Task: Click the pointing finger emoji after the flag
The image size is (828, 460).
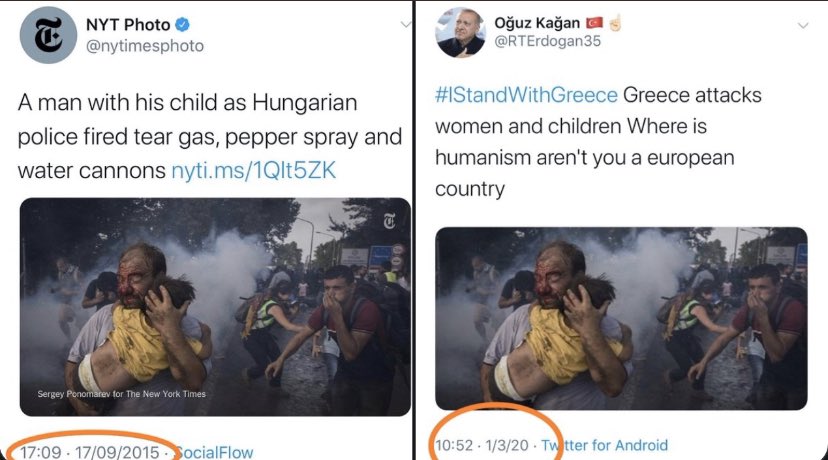Action: click(x=615, y=23)
